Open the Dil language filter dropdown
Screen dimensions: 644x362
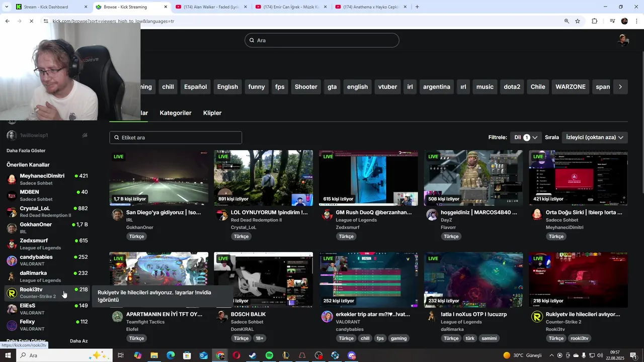526,137
